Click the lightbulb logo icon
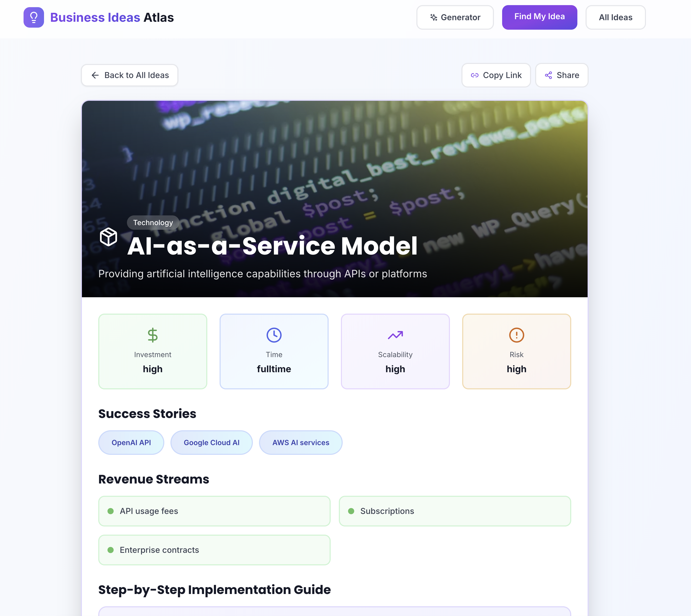691x616 pixels. 34,17
